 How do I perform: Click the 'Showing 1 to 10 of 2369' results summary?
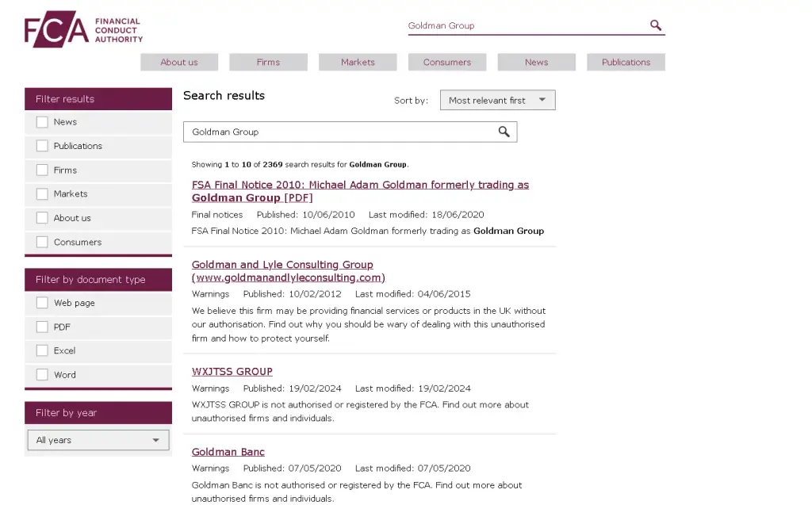pyautogui.click(x=300, y=165)
